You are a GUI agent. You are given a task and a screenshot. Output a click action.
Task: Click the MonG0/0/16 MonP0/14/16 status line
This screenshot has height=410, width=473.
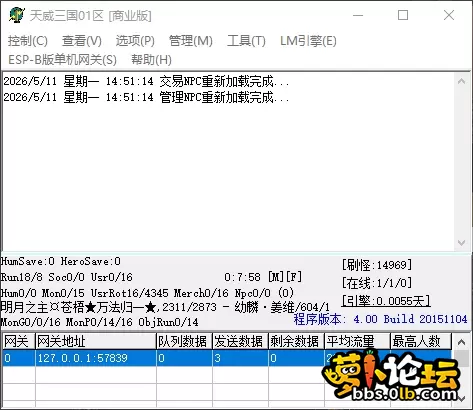[x=99, y=322]
